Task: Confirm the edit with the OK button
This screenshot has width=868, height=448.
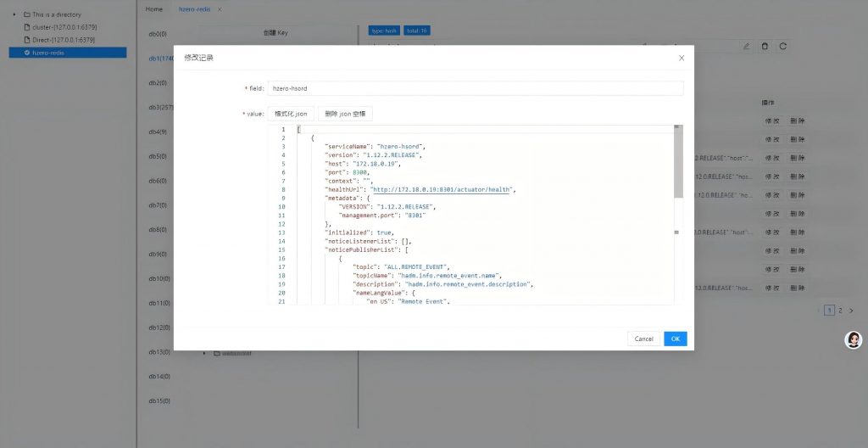Action: click(675, 339)
